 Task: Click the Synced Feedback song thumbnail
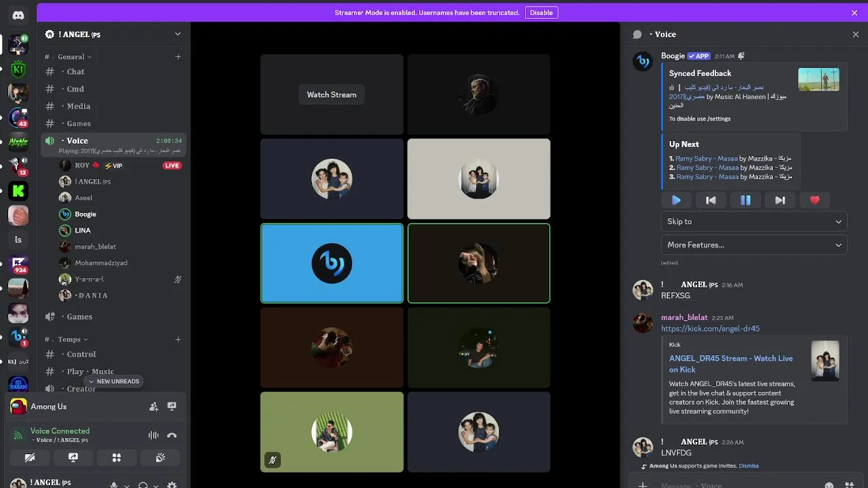tap(818, 79)
